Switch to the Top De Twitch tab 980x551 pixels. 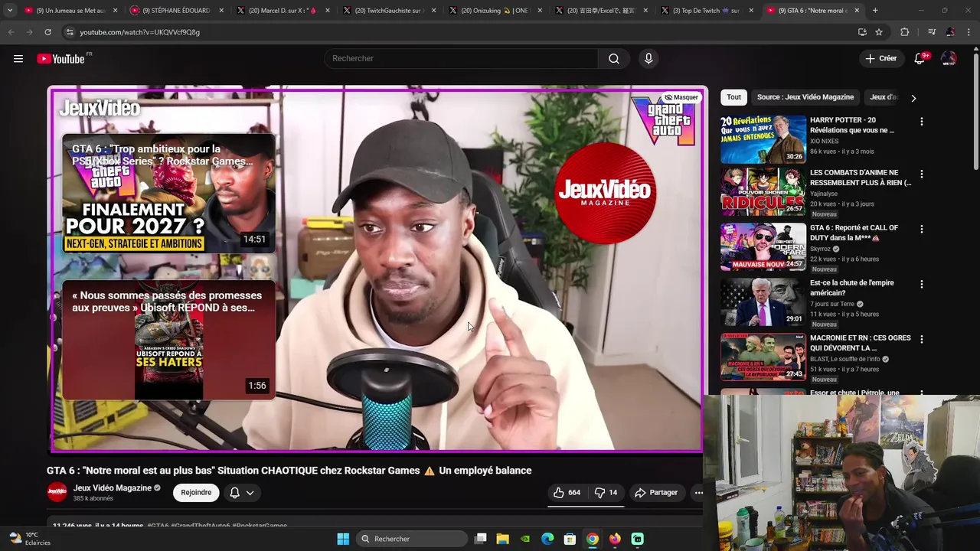coord(707,11)
